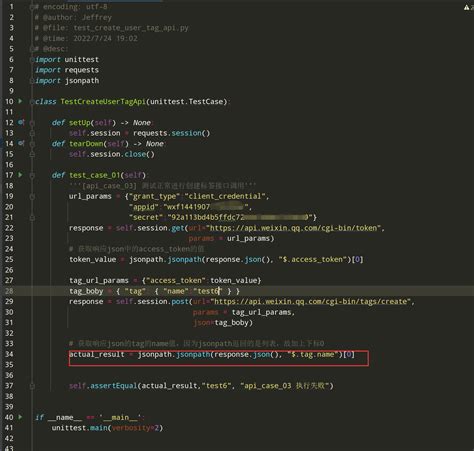Run the __main__ block from the line 40 gutter arrow

pyautogui.click(x=20, y=417)
